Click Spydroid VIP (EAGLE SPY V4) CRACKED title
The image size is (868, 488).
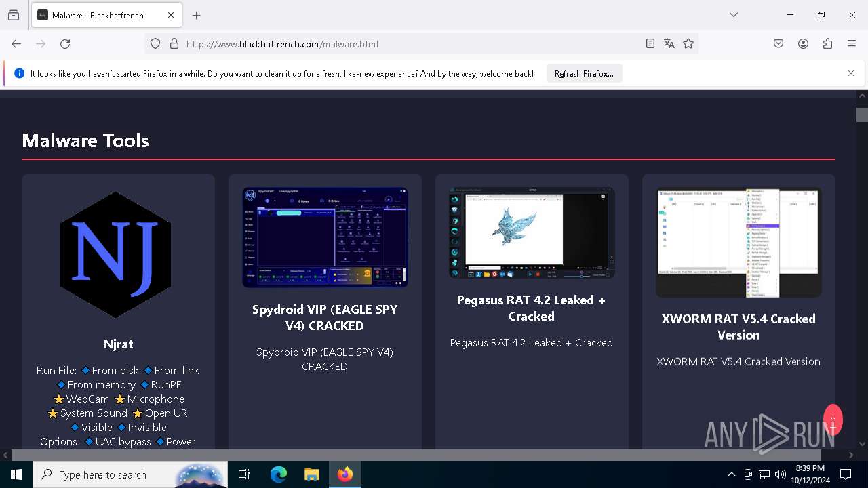pyautogui.click(x=325, y=317)
